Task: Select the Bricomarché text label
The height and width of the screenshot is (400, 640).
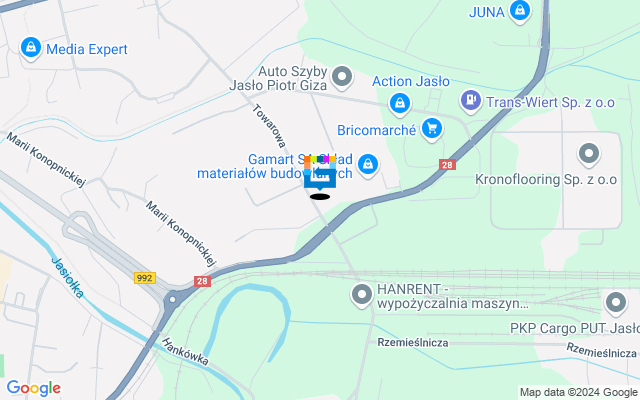Action: (376, 130)
